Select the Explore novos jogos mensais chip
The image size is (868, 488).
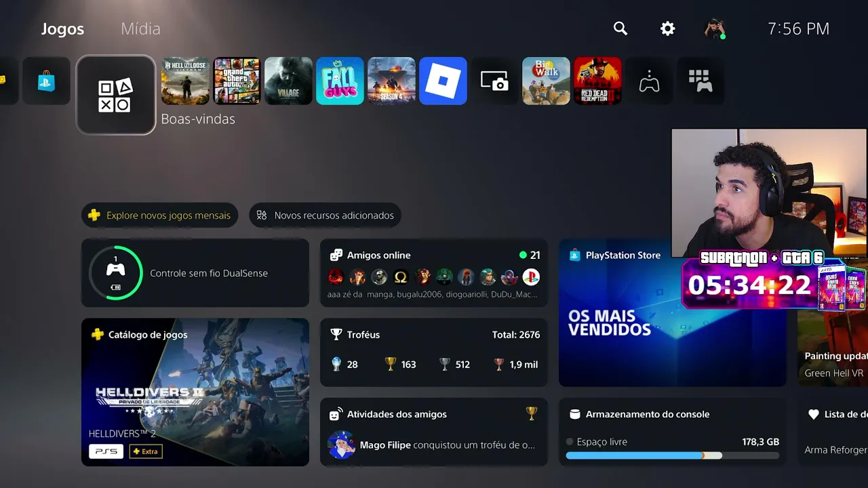[160, 216]
